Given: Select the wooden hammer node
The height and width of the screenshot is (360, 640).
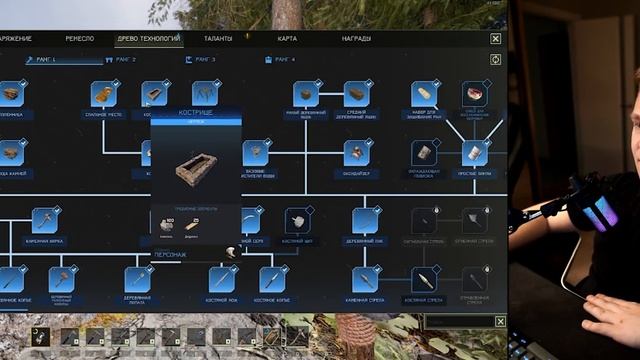Looking at the screenshot, I should click(x=61, y=280).
